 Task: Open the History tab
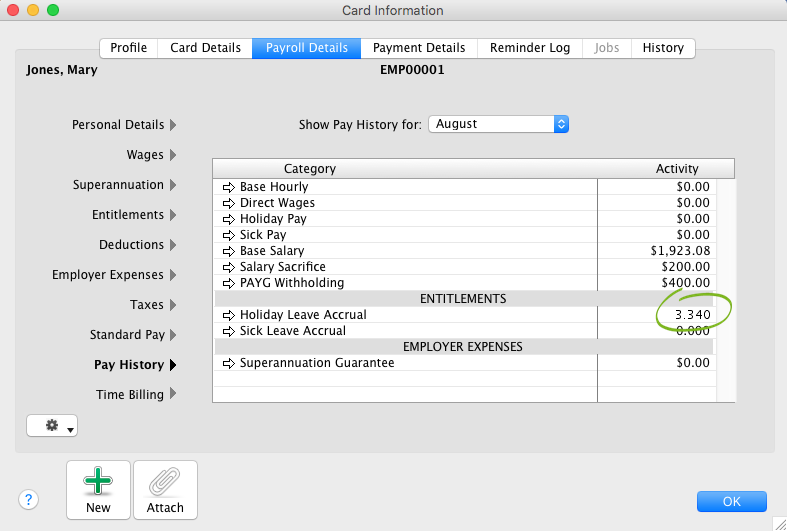coord(663,48)
